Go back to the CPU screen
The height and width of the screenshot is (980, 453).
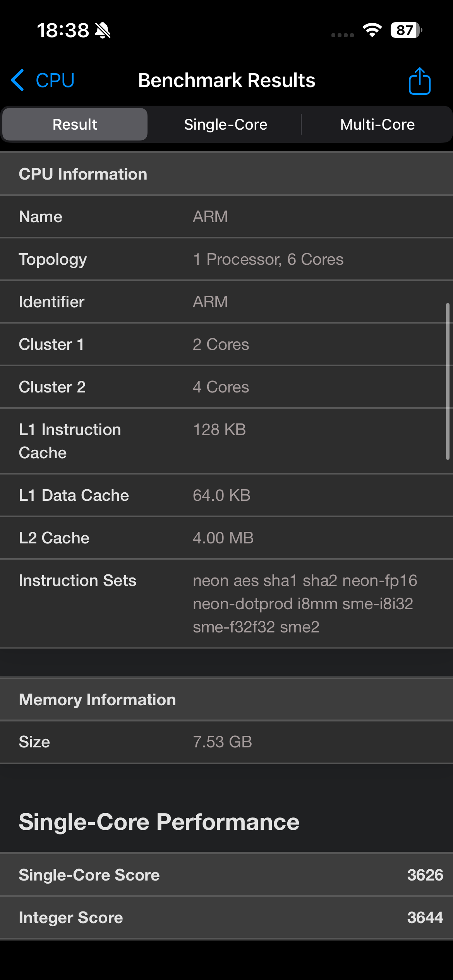(x=55, y=81)
